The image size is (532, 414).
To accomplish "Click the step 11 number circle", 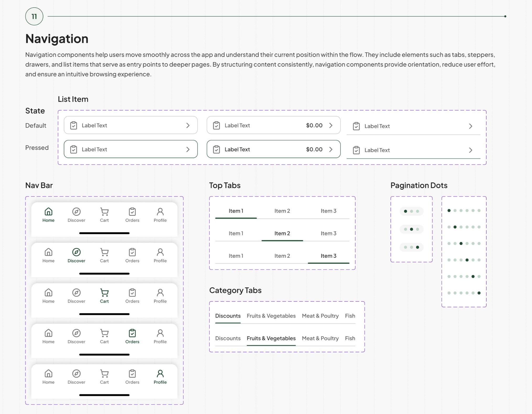I will click(34, 16).
